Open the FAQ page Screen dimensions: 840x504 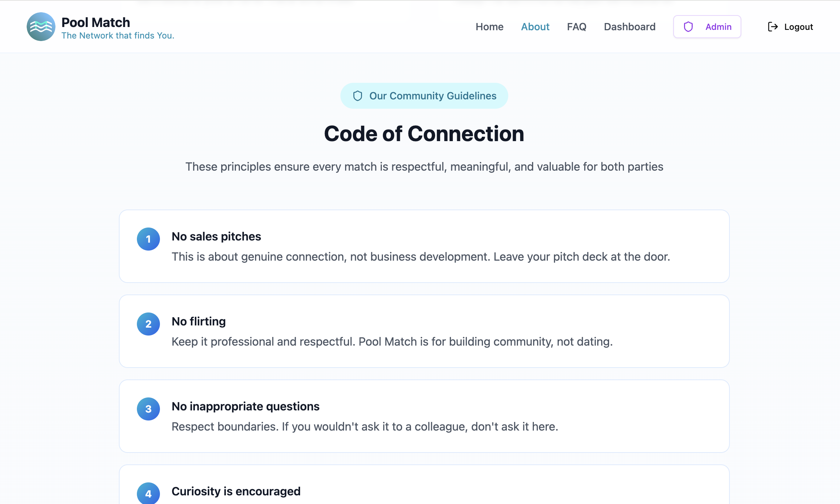click(576, 27)
